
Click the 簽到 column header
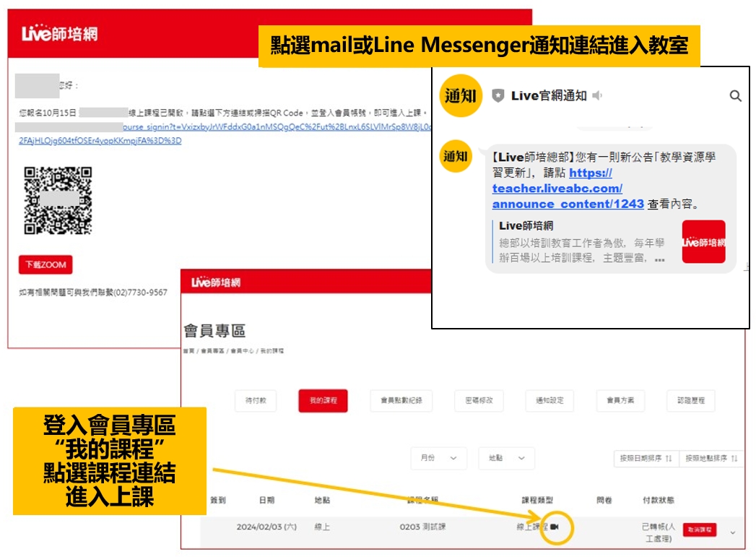(x=218, y=500)
